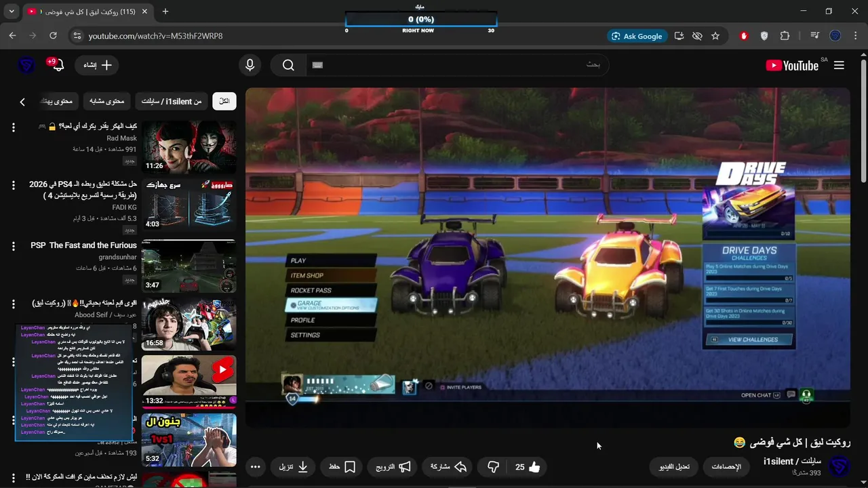The height and width of the screenshot is (488, 868).
Task: Click the magnifying glass search button
Action: tap(288, 65)
